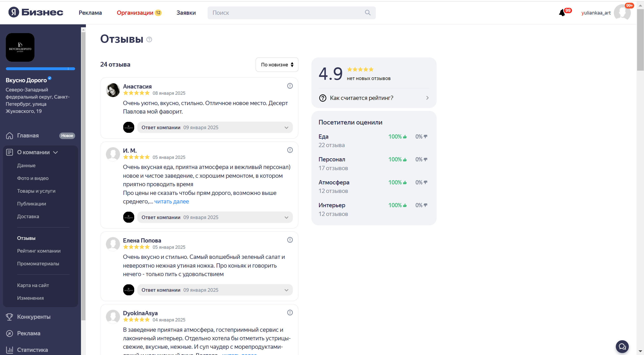Open the По новизне sort dropdown

277,65
